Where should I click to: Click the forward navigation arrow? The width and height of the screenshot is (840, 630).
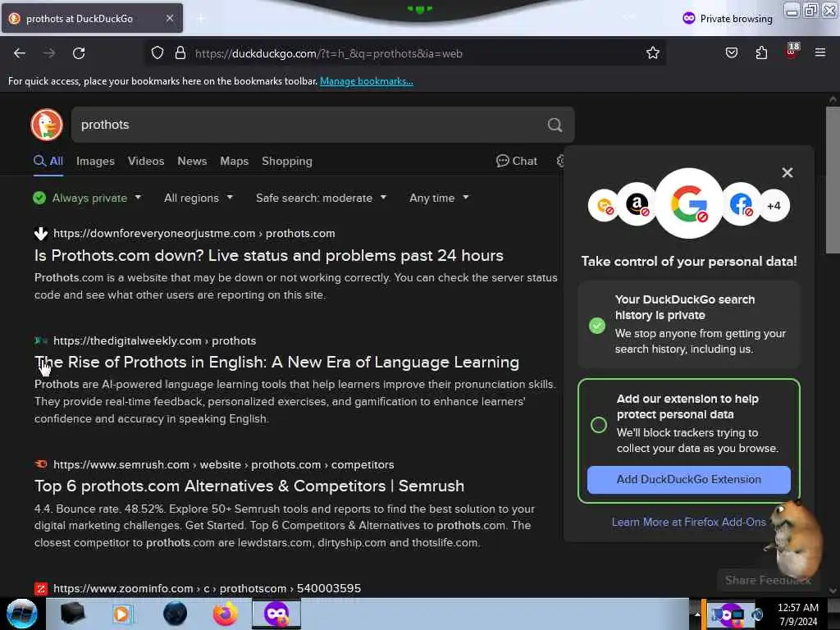49,53
